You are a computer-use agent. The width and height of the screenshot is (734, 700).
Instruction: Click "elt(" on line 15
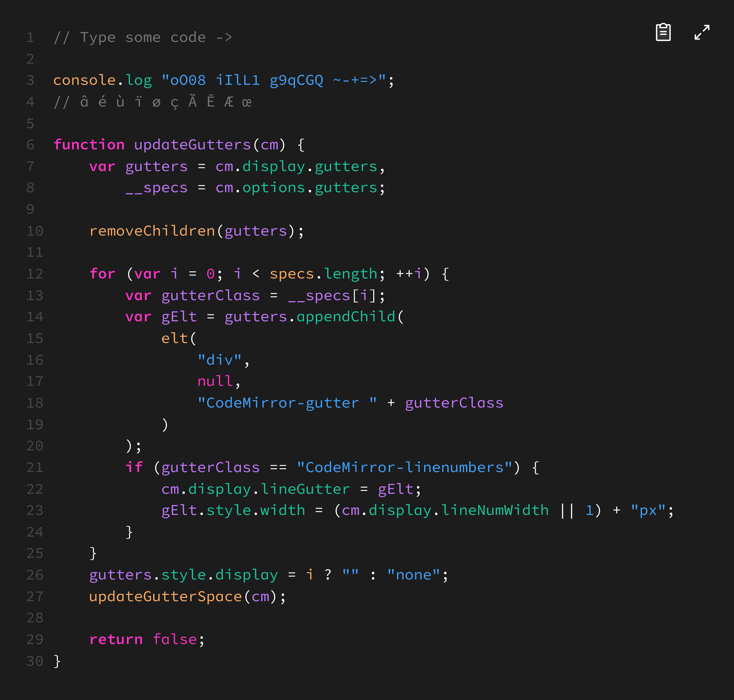(x=179, y=338)
